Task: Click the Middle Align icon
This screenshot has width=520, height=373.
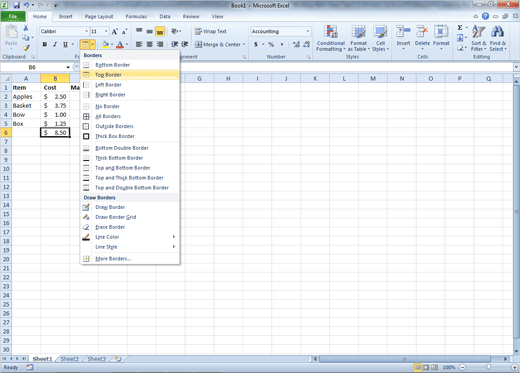Action: point(150,31)
